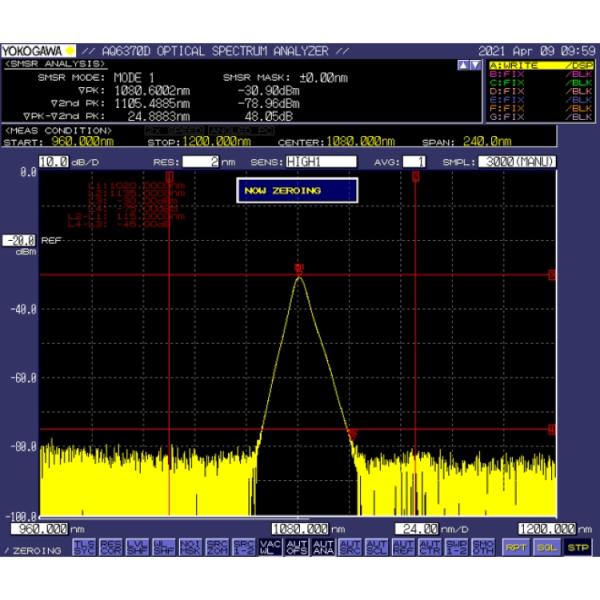
Task: Expand the analysis panel with arrow buttons
Action: click(x=467, y=65)
